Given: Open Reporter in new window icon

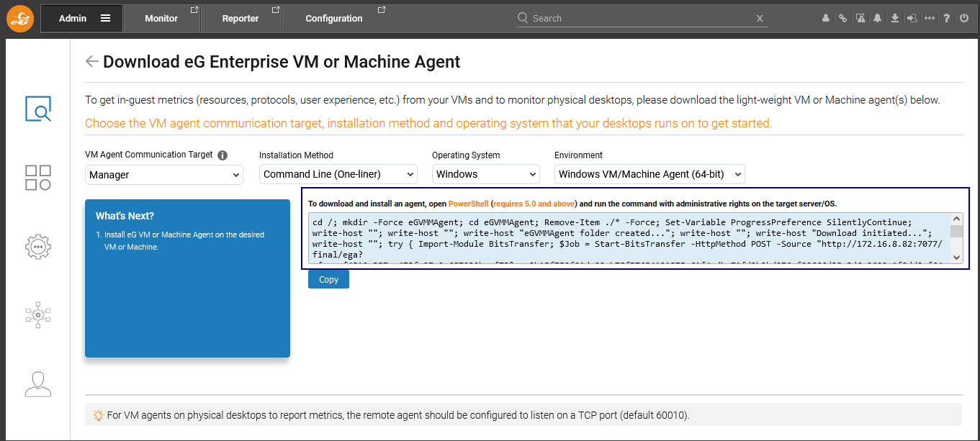Looking at the screenshot, I should 276,10.
